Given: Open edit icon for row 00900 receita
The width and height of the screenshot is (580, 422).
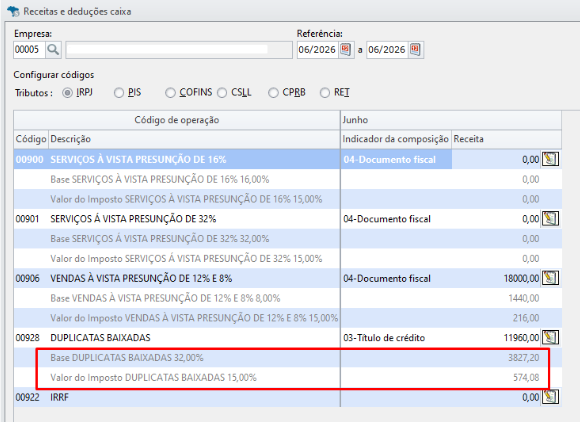Looking at the screenshot, I should pyautogui.click(x=550, y=159).
